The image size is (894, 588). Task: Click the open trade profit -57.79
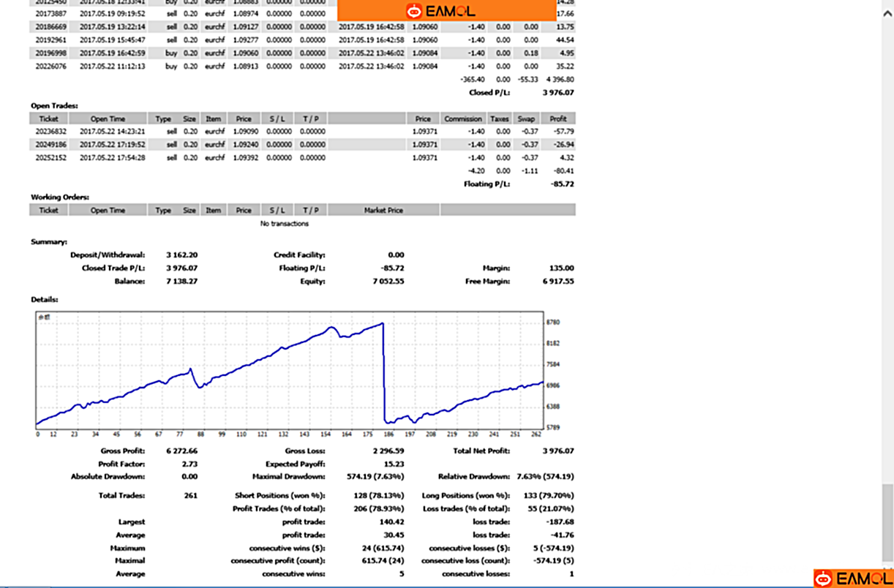pyautogui.click(x=563, y=131)
